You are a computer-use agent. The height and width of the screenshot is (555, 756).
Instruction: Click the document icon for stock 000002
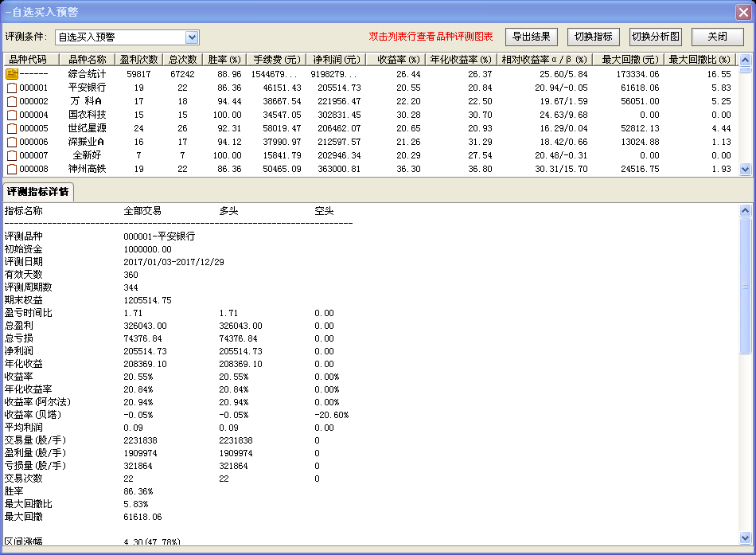pos(11,101)
